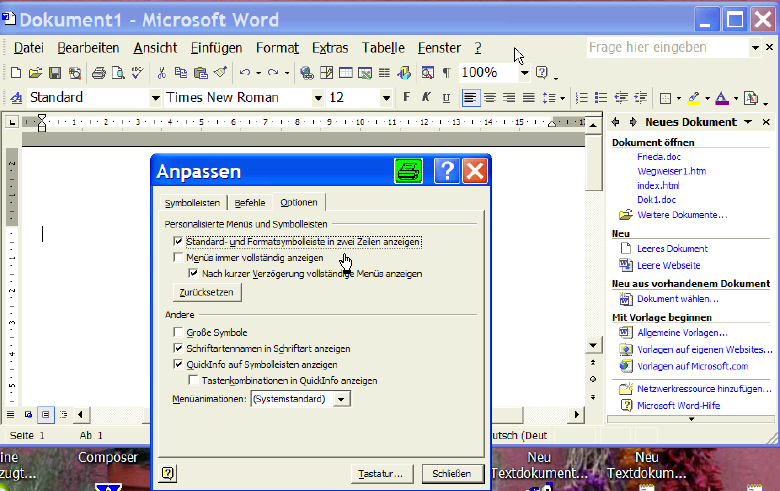
Task: Click the Underline formatting button
Action: (444, 98)
